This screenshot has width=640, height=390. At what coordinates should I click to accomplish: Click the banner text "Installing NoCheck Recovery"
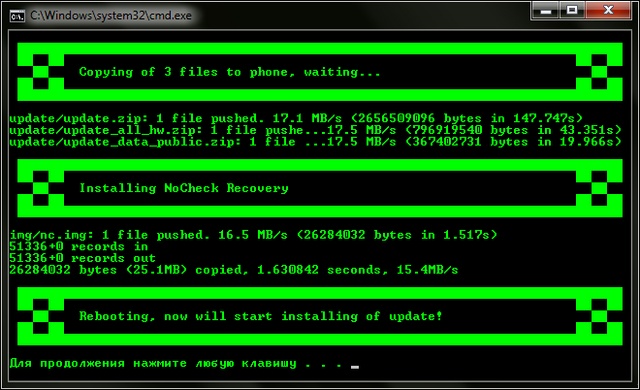point(184,188)
